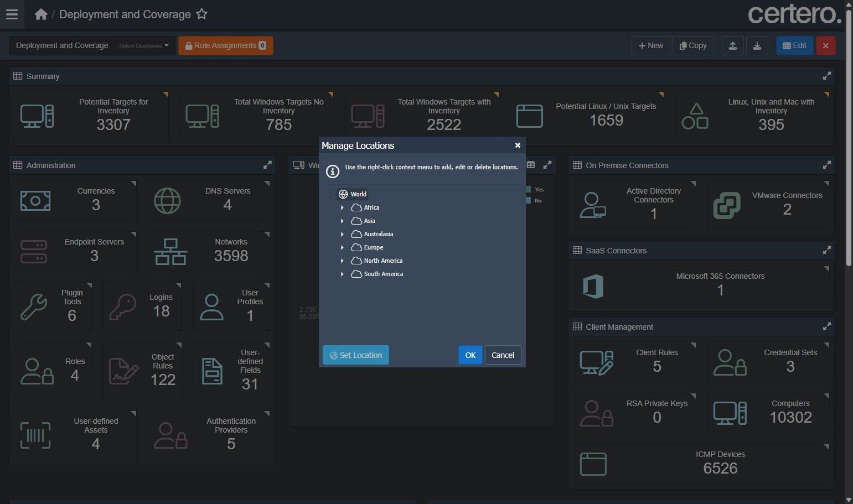The image size is (853, 504).
Task: Click the download arrow toolbar icon
Action: pos(757,46)
